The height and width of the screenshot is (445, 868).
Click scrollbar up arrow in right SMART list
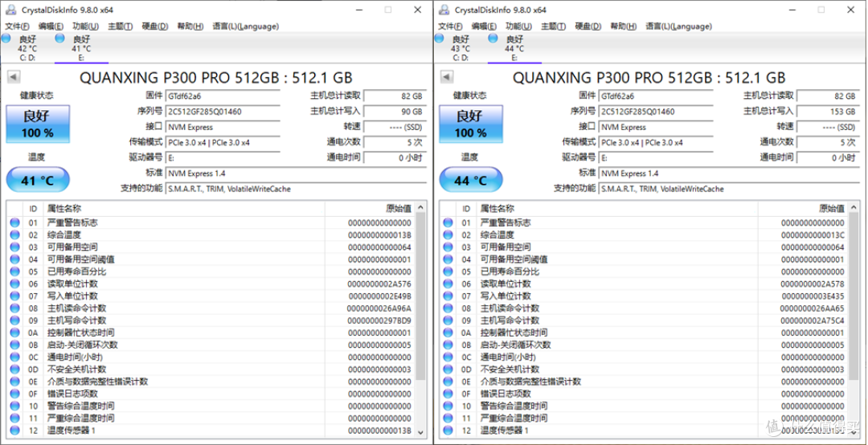pyautogui.click(x=854, y=208)
